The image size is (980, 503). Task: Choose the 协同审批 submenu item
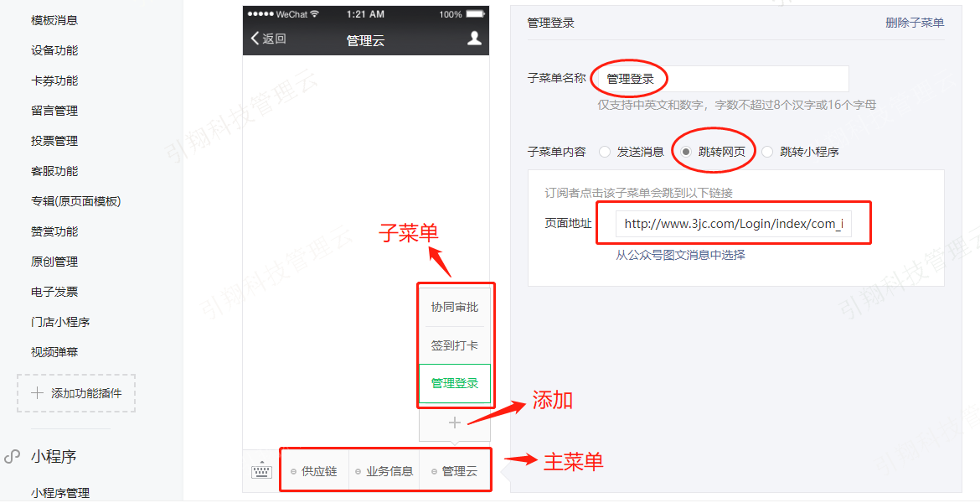pos(454,307)
